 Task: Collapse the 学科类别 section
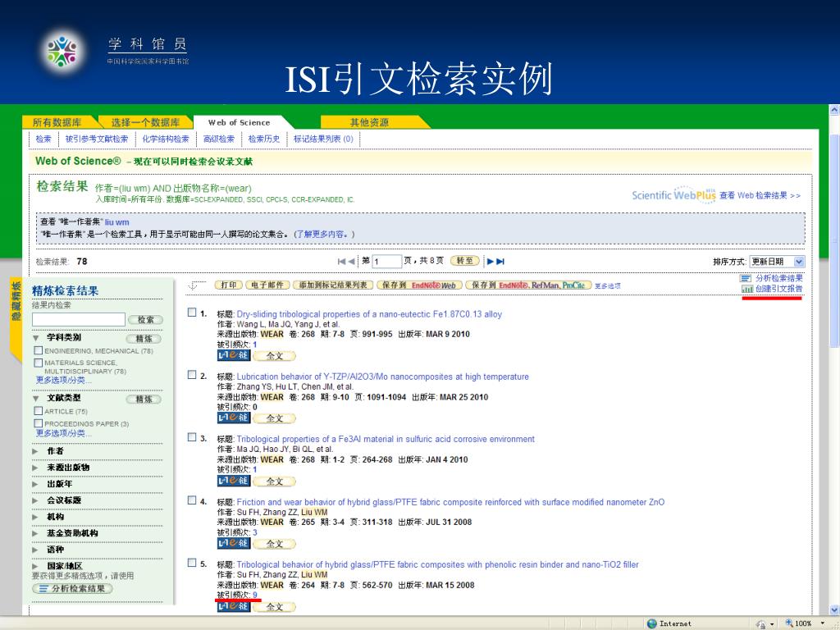click(36, 338)
